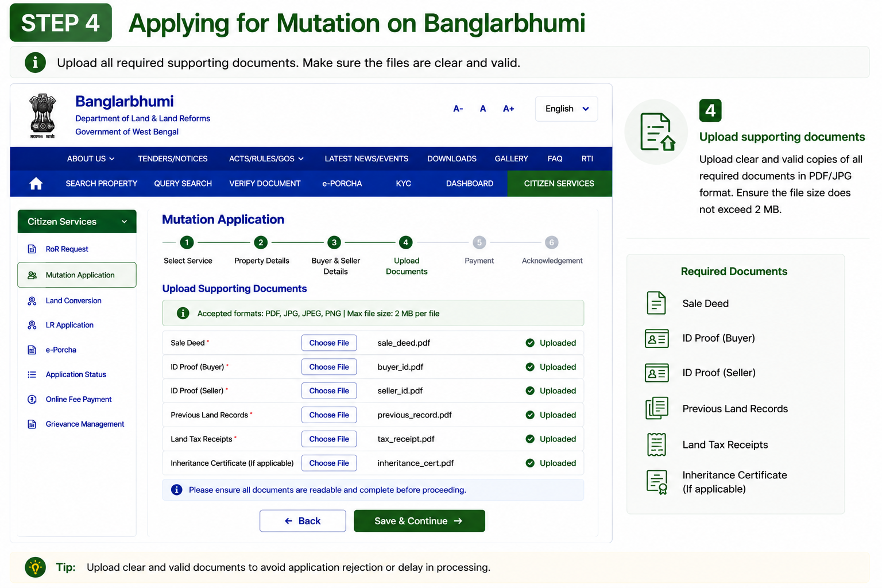Click green check icon for Sale Deed
Viewport: 882px width, 588px height.
click(x=530, y=343)
